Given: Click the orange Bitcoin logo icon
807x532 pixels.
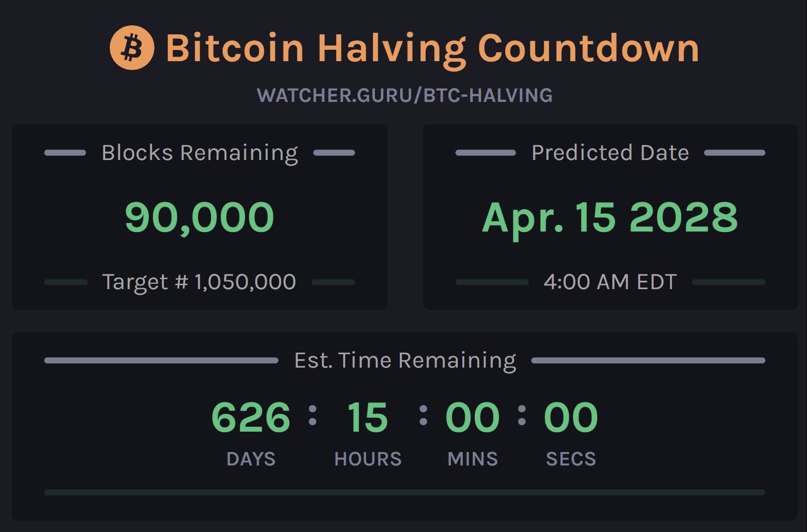Looking at the screenshot, I should 132,48.
